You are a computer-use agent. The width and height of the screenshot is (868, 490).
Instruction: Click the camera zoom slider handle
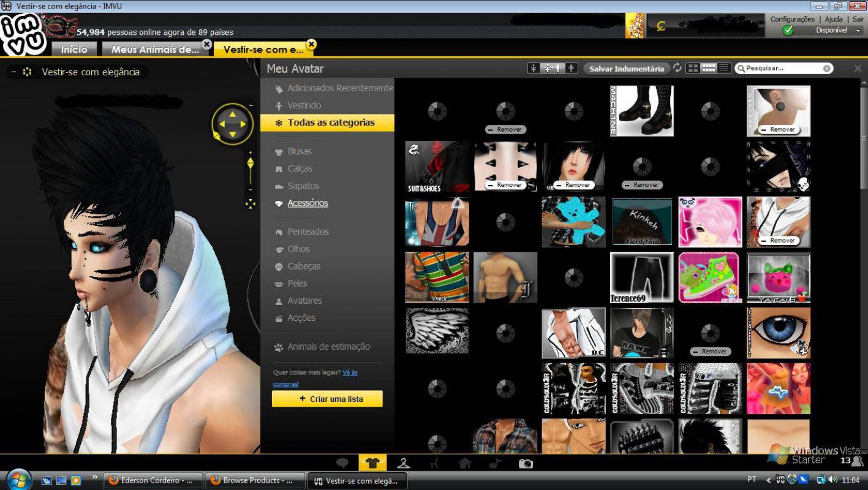coord(250,164)
